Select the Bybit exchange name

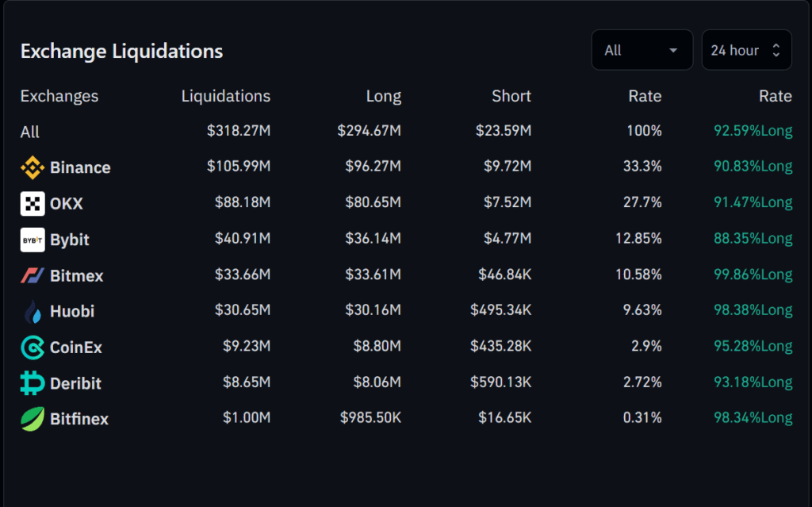(x=70, y=240)
